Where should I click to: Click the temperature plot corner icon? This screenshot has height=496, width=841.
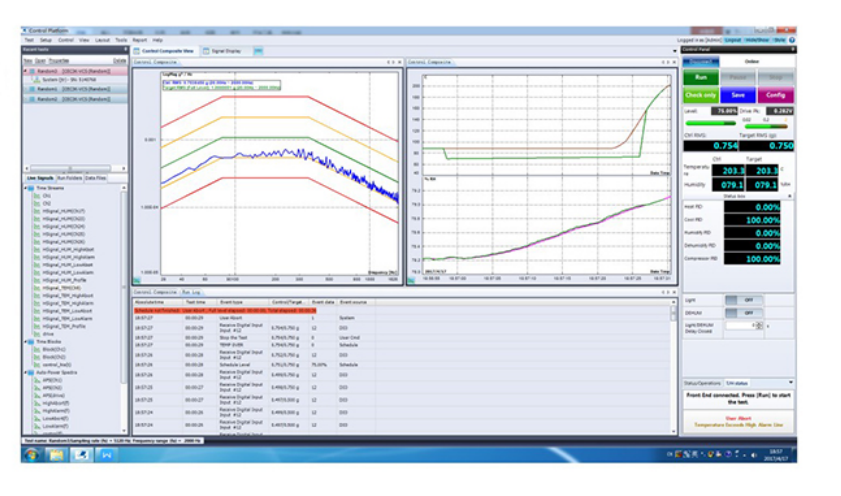pos(411,280)
